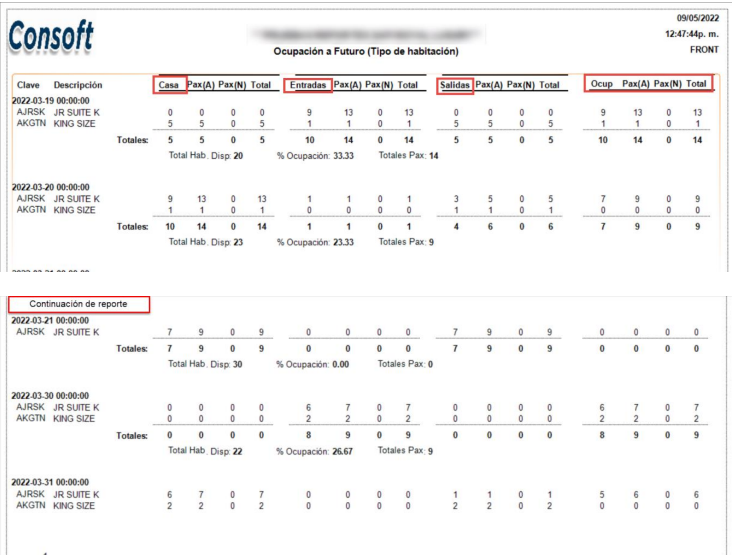Click the Consoft logo
Viewport: 732px width, 555px height.
(51, 36)
